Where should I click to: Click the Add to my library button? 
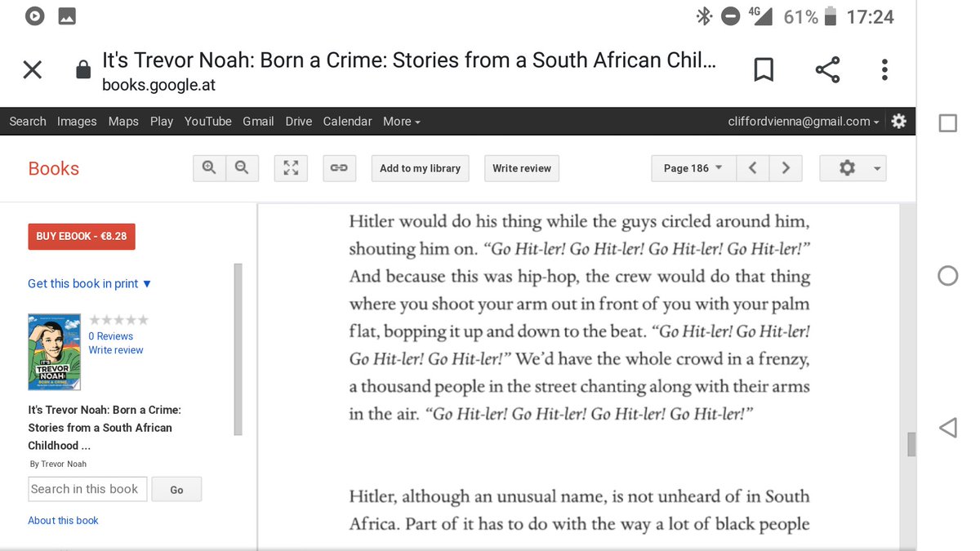pyautogui.click(x=421, y=168)
